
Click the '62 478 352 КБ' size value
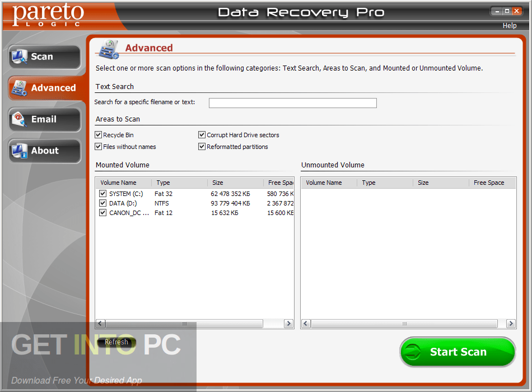pos(230,194)
